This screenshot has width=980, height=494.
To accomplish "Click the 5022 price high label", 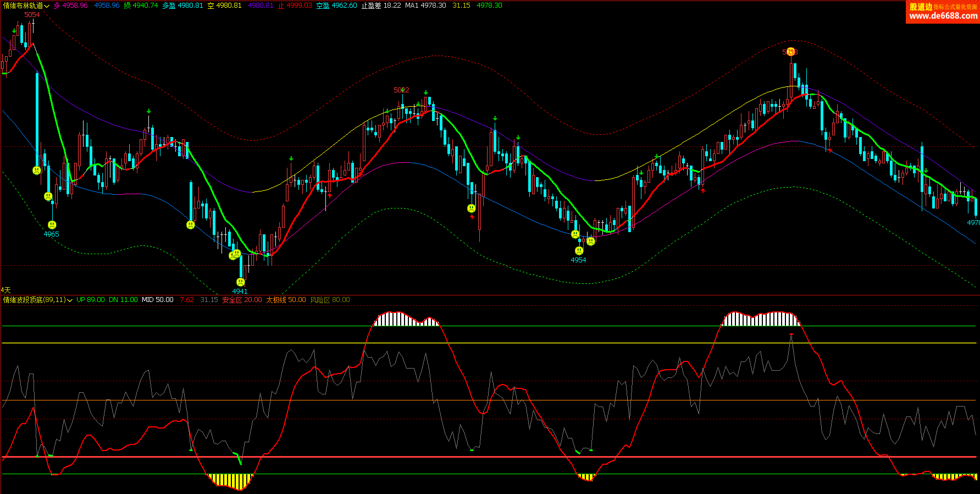I will pos(401,90).
